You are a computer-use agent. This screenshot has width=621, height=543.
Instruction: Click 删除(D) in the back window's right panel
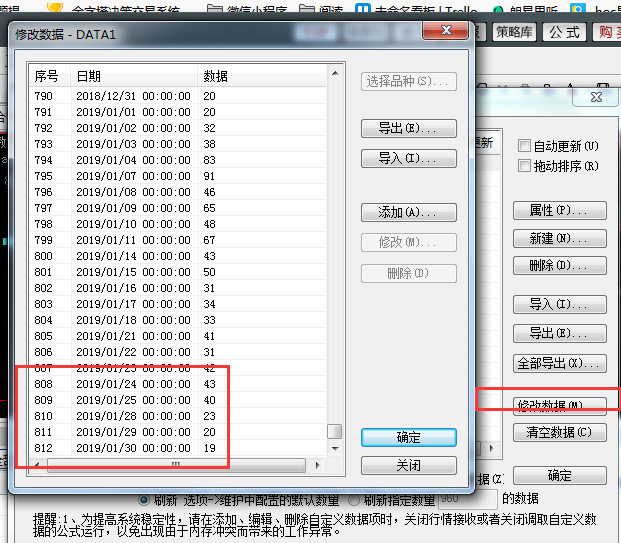(560, 265)
